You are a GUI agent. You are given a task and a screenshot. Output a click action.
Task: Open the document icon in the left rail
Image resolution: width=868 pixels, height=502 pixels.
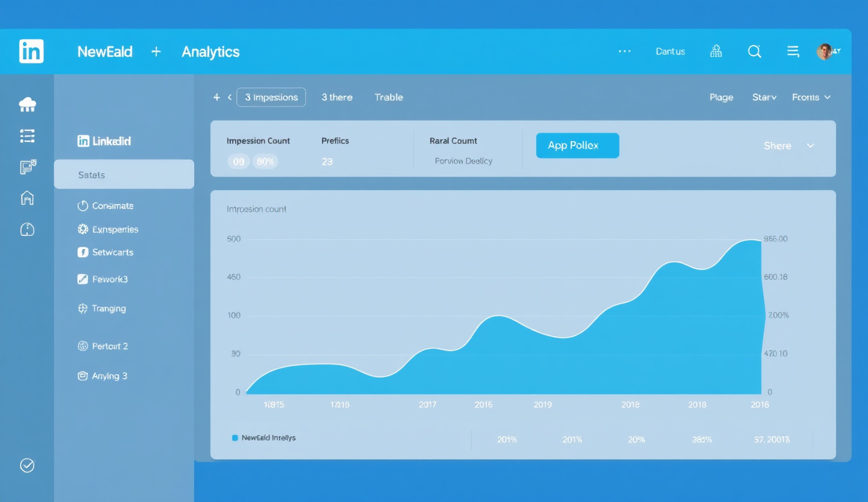pyautogui.click(x=27, y=167)
